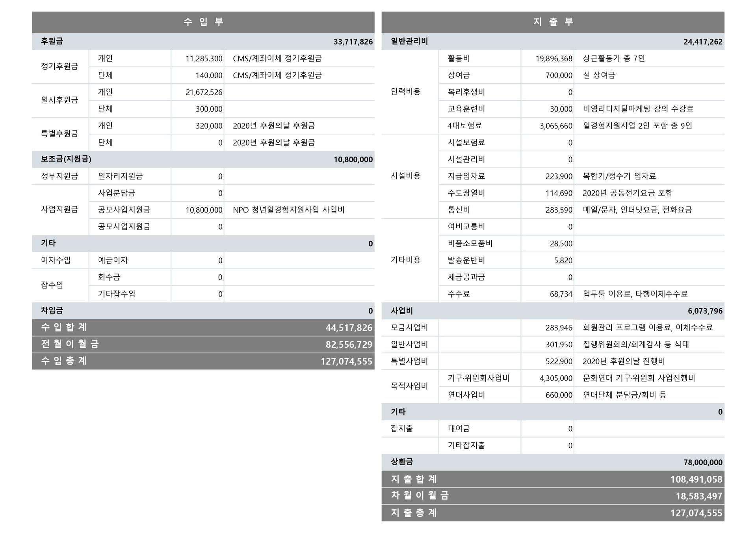This screenshot has height=535, width=756.
Task: Select the value 320,000
Action: coord(209,126)
